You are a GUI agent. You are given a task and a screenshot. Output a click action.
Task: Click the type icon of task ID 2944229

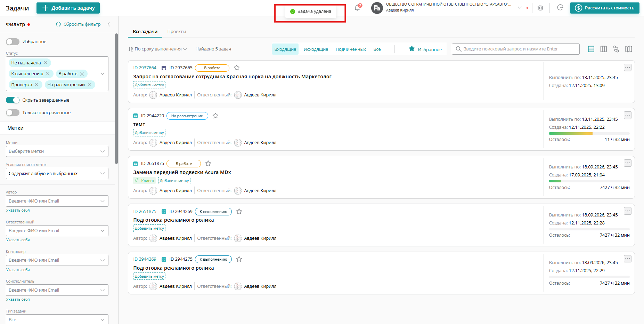pos(136,116)
